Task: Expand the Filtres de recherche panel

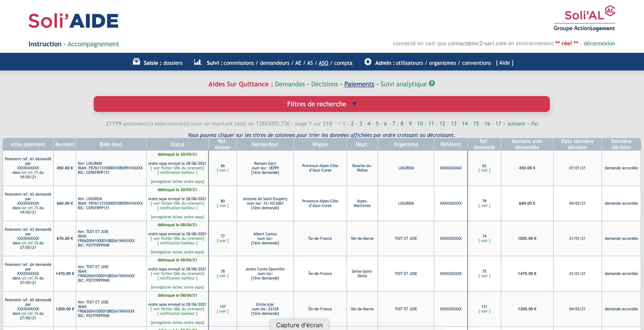Action: click(x=316, y=104)
